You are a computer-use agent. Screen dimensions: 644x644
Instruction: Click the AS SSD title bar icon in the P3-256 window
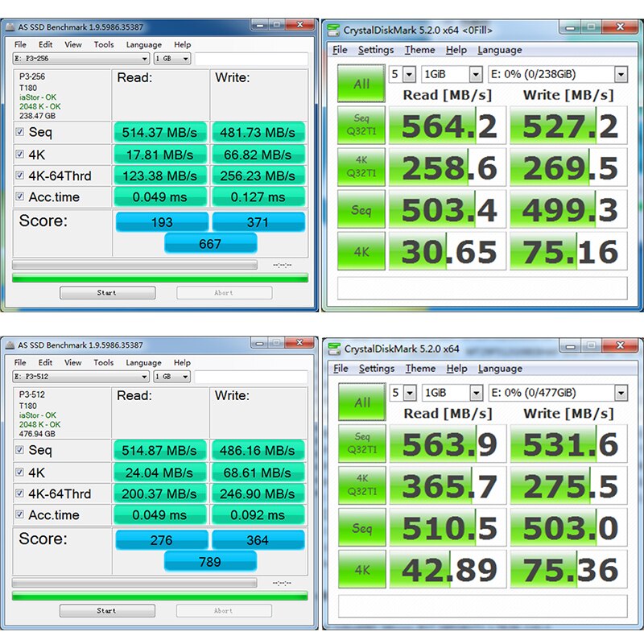click(x=9, y=27)
